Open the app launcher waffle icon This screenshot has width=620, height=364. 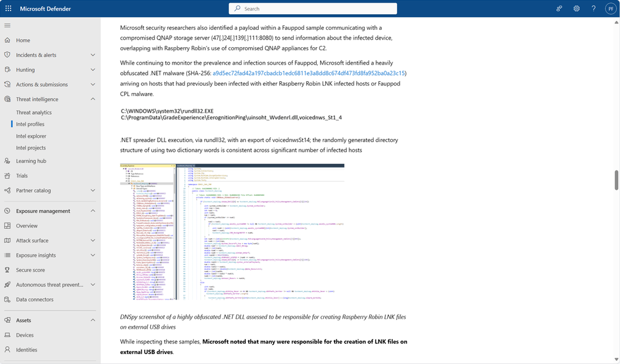coord(8,8)
